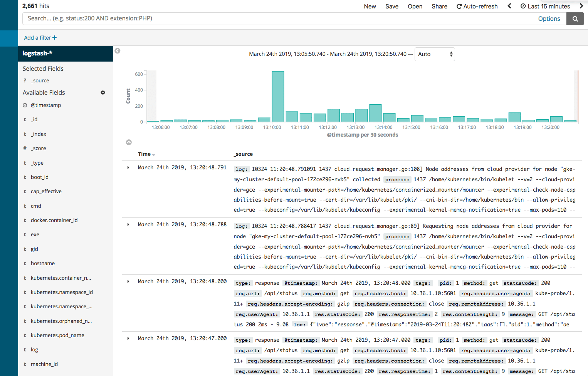This screenshot has width=588, height=376.
Task: Collapse the field sidebar arrow
Action: coord(118,51)
